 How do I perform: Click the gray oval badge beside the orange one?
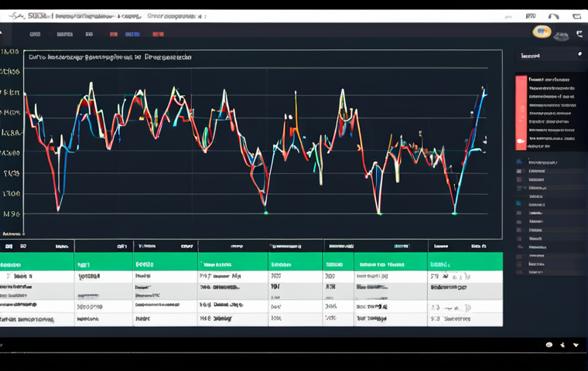tap(562, 36)
